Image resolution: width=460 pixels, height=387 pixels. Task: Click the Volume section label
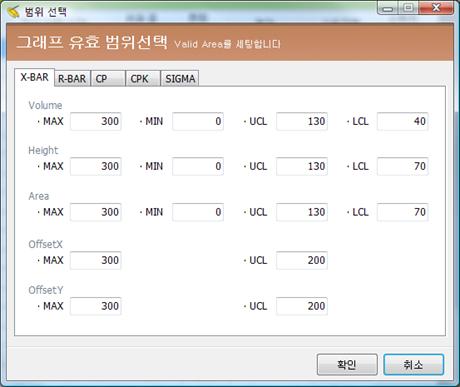coord(45,105)
